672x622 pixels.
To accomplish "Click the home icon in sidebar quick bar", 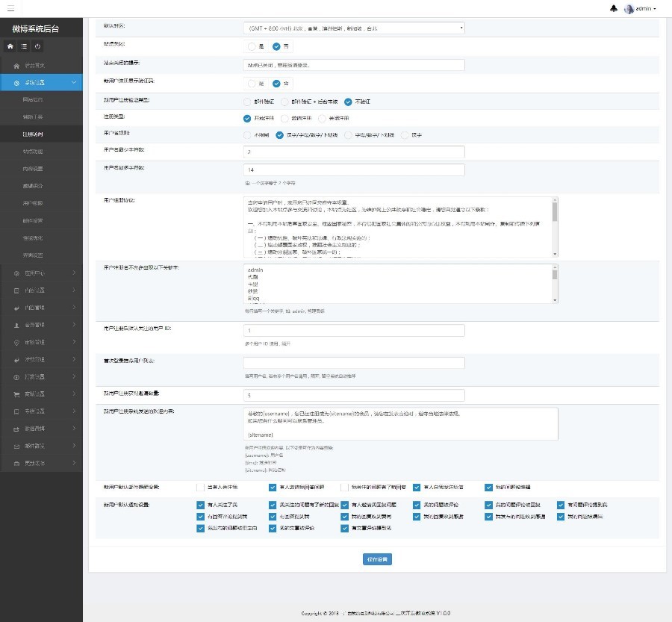I will coord(10,46).
